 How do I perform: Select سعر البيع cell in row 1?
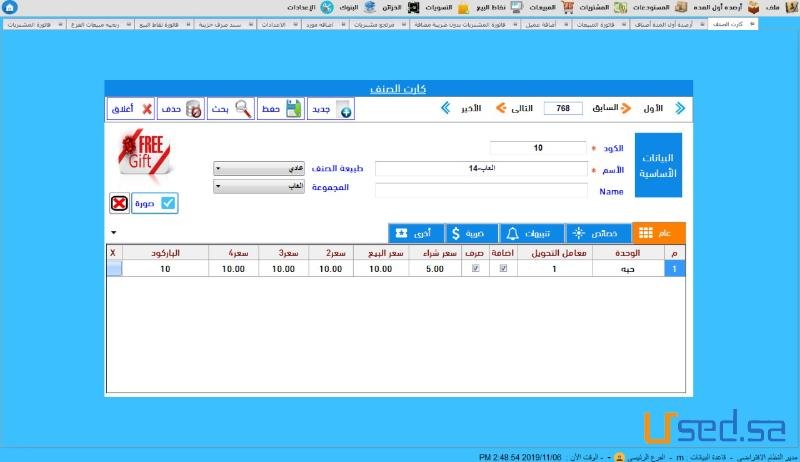click(x=381, y=269)
